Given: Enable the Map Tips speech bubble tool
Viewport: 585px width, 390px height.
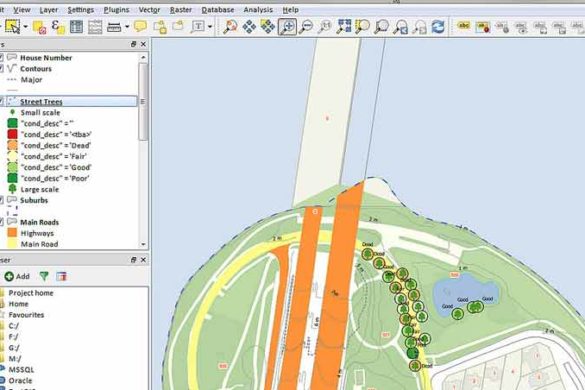Looking at the screenshot, I should [140, 26].
